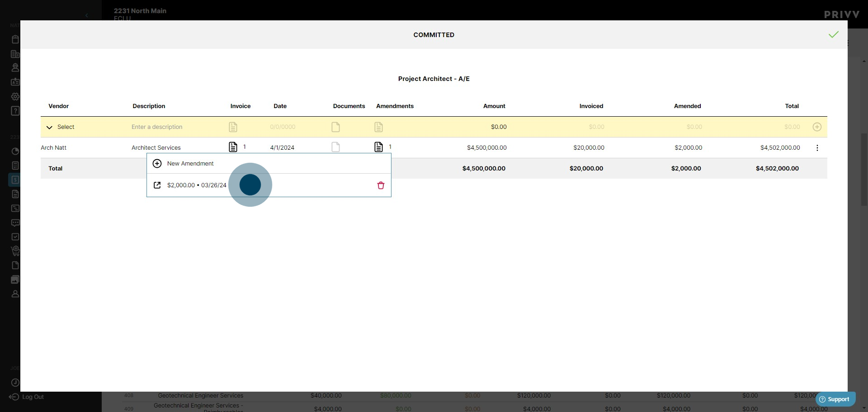Open the image gallery icon in the sidebar
868x412 pixels.
pos(15,279)
